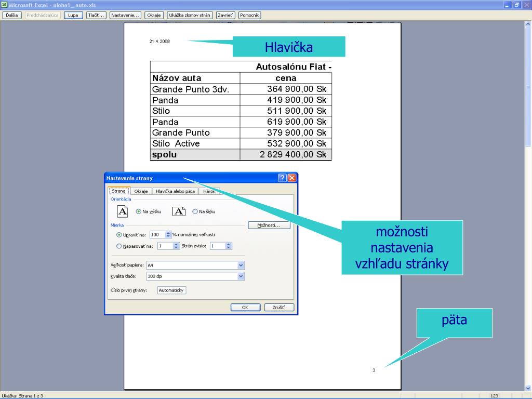Click the 2 829 400,00 Sk total
532x399 pixels.
coord(286,154)
